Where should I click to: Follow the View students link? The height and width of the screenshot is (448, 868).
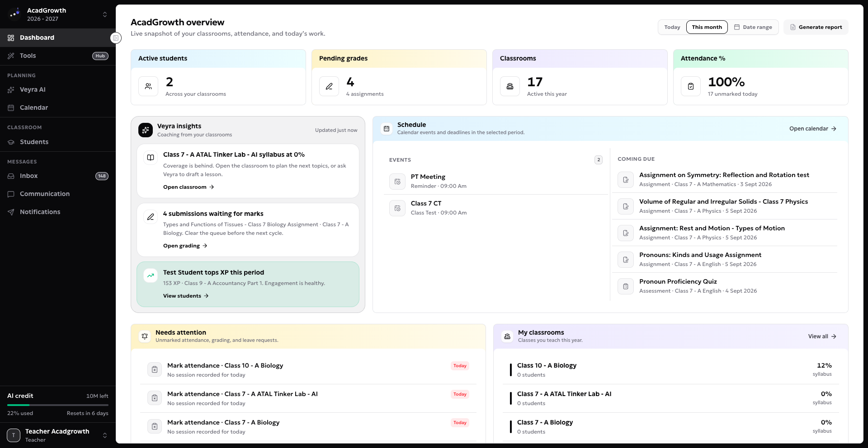(186, 296)
